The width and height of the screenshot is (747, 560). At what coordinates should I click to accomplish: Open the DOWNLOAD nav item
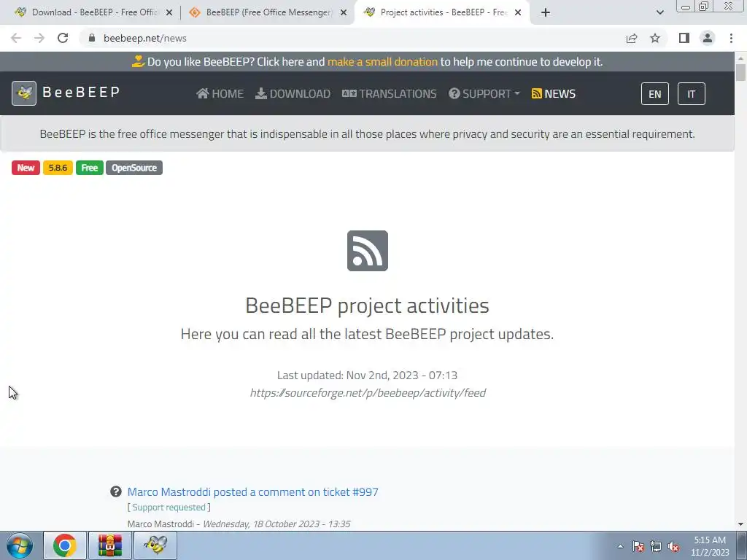[293, 94]
